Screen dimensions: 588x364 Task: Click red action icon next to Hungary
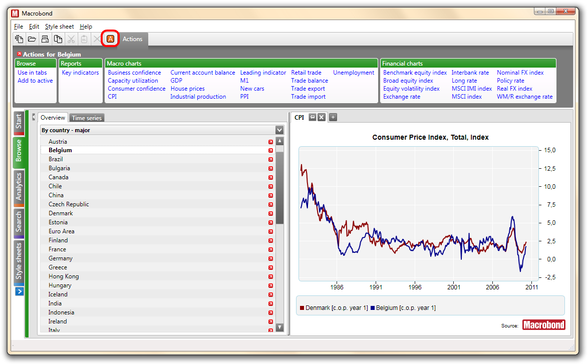pyautogui.click(x=270, y=285)
